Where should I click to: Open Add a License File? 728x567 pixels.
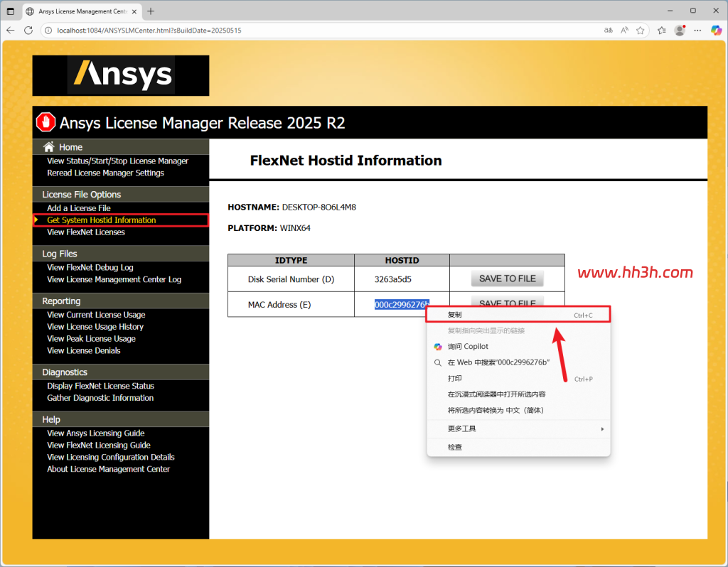[x=78, y=208]
